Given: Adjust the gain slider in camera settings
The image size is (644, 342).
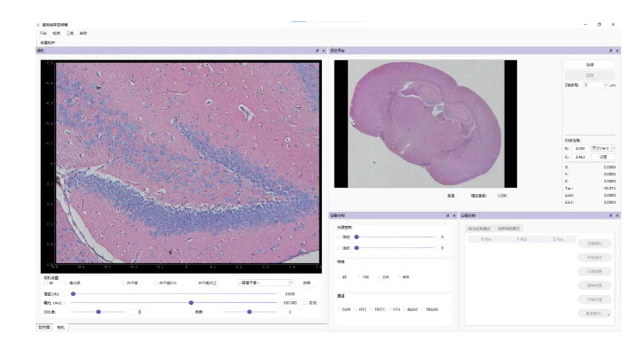Looking at the screenshot, I should pos(174,294).
